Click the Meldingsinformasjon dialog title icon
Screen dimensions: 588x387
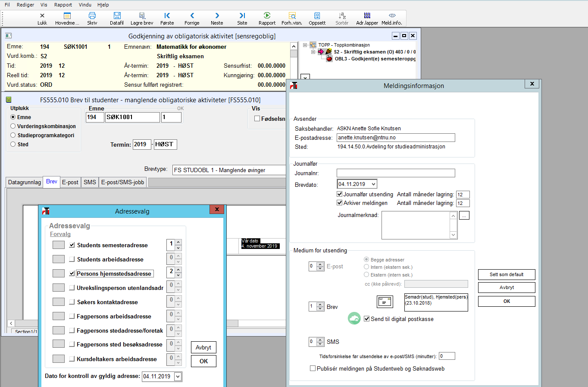click(x=294, y=85)
